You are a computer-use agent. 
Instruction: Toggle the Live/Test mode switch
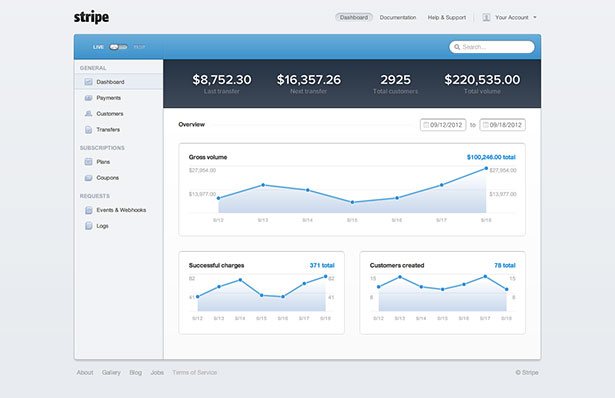(x=118, y=47)
